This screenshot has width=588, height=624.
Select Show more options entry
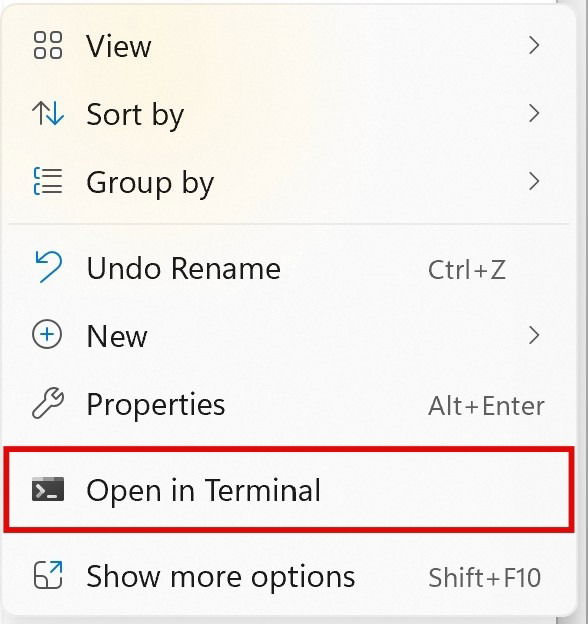pyautogui.click(x=289, y=577)
